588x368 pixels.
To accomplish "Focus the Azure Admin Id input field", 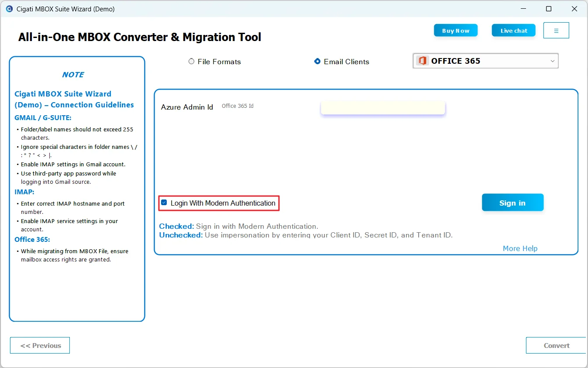I will (383, 107).
